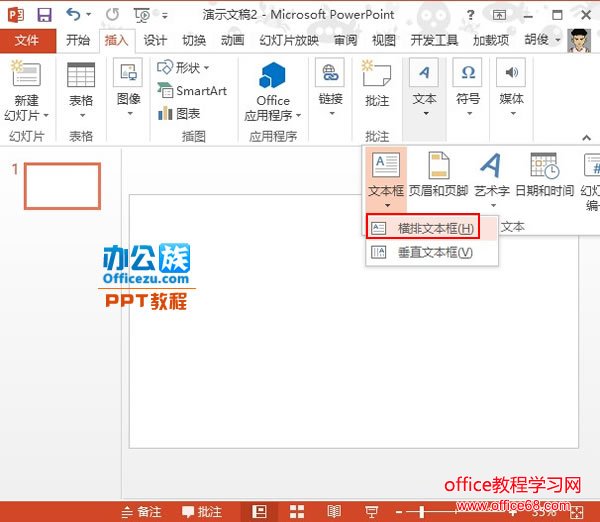
Task: Select slide 1 thumbnail
Action: click(62, 186)
